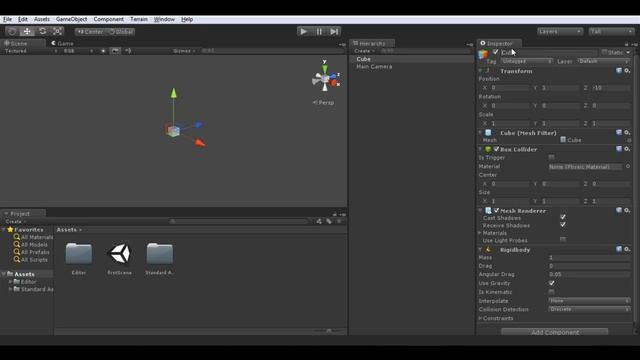This screenshot has width=640, height=360.
Task: Enable Use Light Probes checkbox
Action: (x=563, y=240)
